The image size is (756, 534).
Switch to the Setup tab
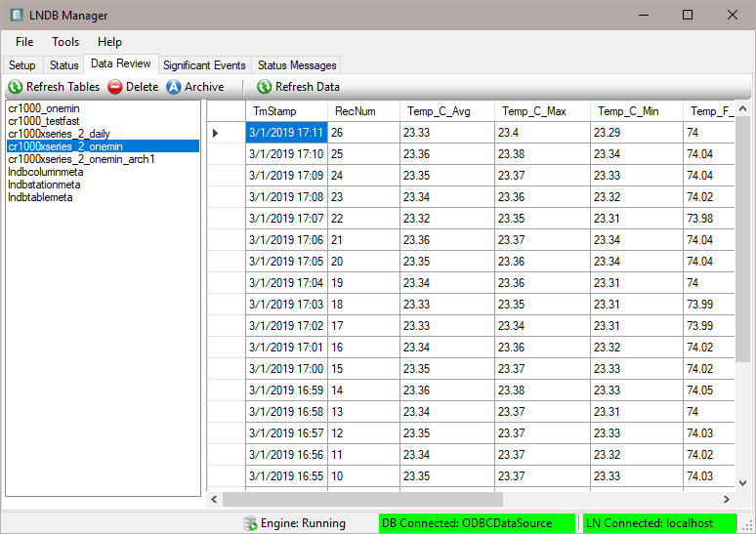pyautogui.click(x=22, y=65)
